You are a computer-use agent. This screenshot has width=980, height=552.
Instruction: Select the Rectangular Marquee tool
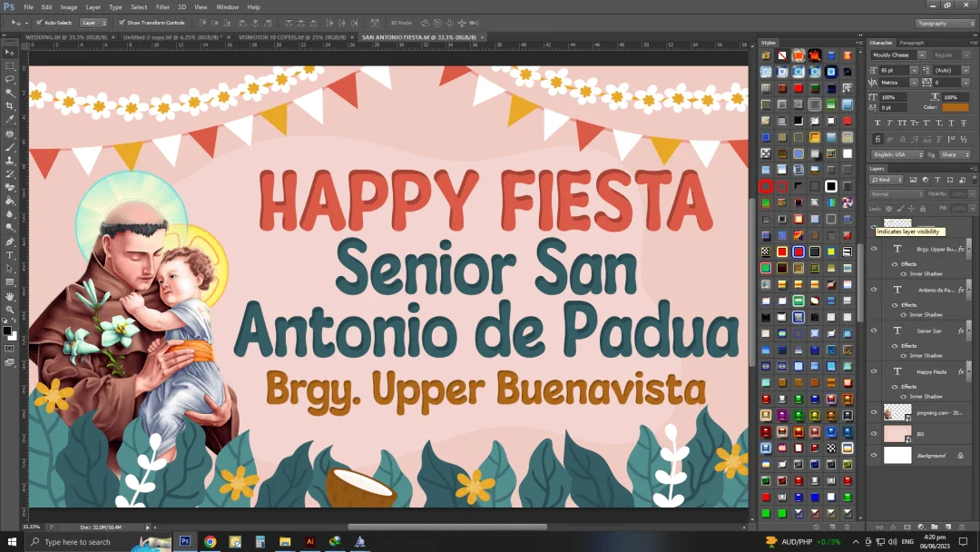pyautogui.click(x=9, y=65)
